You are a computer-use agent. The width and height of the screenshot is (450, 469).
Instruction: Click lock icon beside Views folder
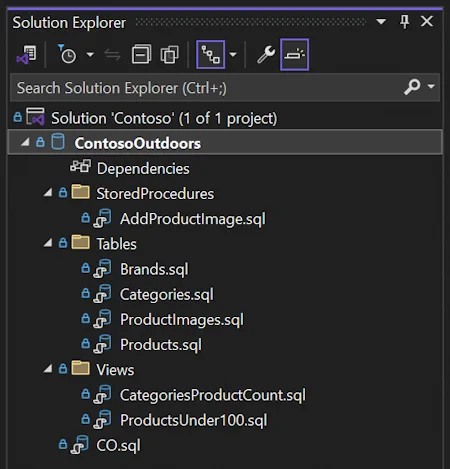63,369
